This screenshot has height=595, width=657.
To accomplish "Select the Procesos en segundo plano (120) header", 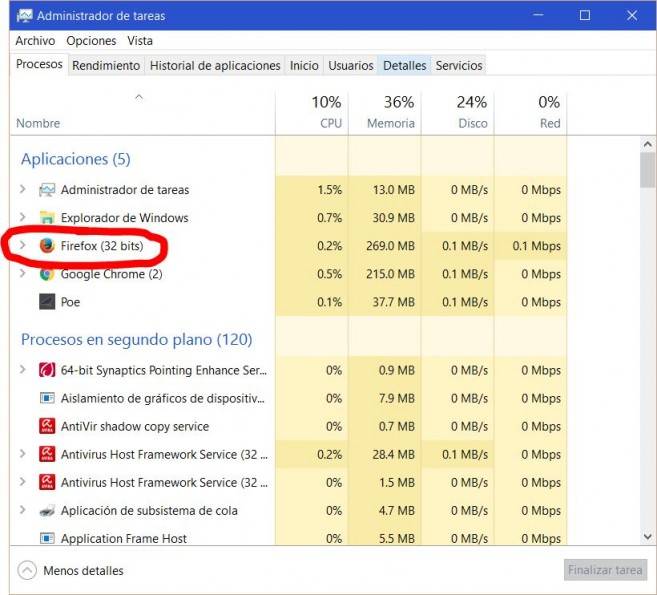I will [x=137, y=339].
